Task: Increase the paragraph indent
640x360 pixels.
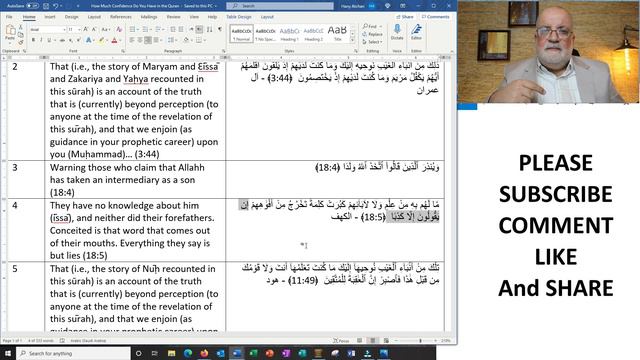Action: (181, 29)
